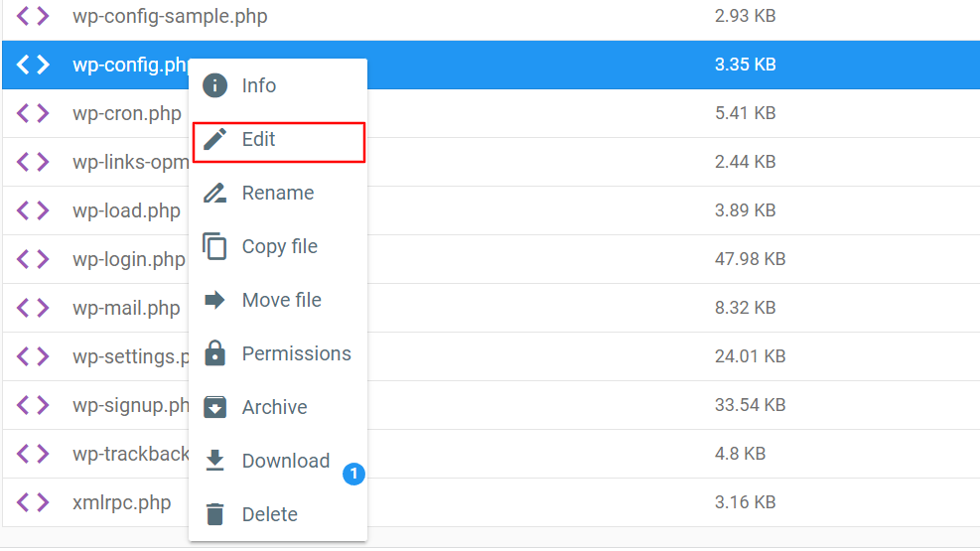This screenshot has height=551, width=980.
Task: Choose Permissions from the context menu
Action: pos(296,353)
